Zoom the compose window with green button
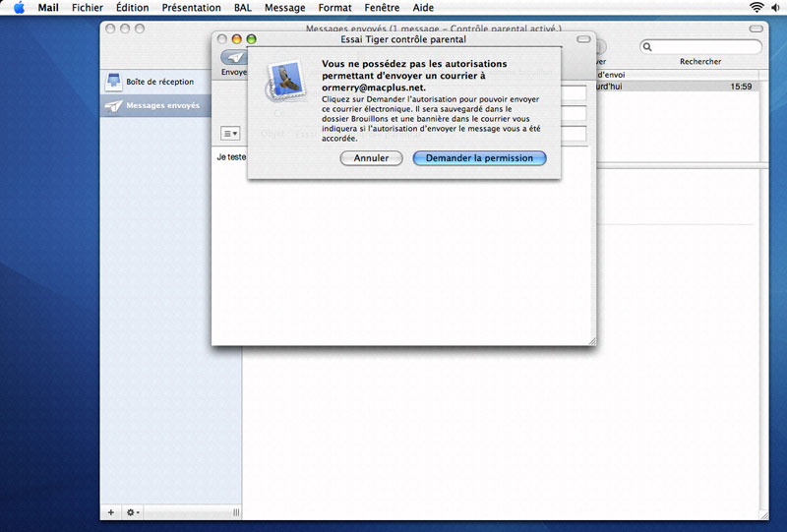 click(x=251, y=39)
